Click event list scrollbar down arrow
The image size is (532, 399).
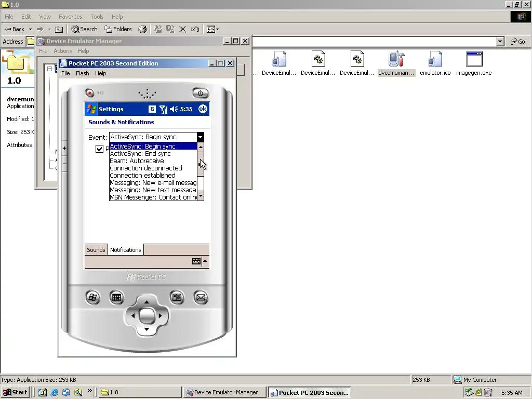tap(201, 196)
